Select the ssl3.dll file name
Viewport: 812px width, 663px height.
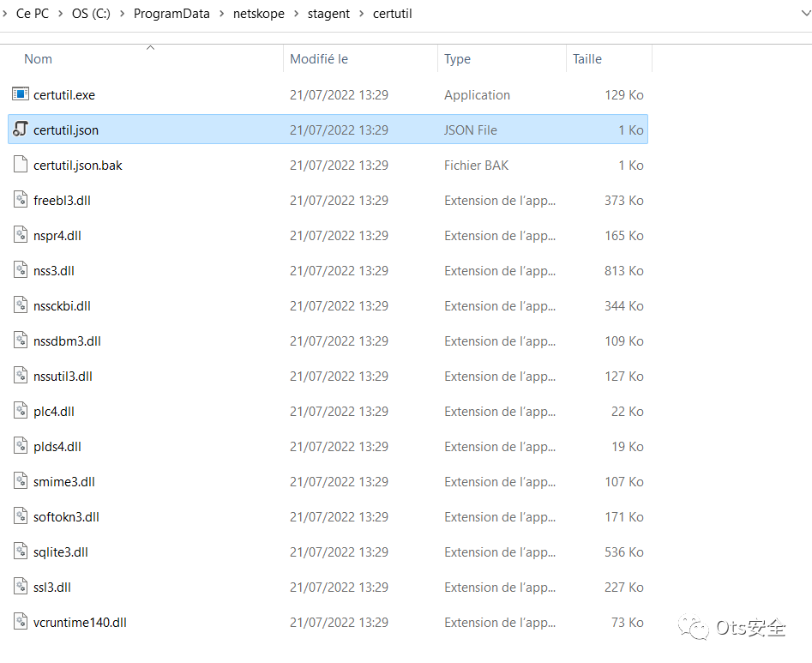click(52, 588)
